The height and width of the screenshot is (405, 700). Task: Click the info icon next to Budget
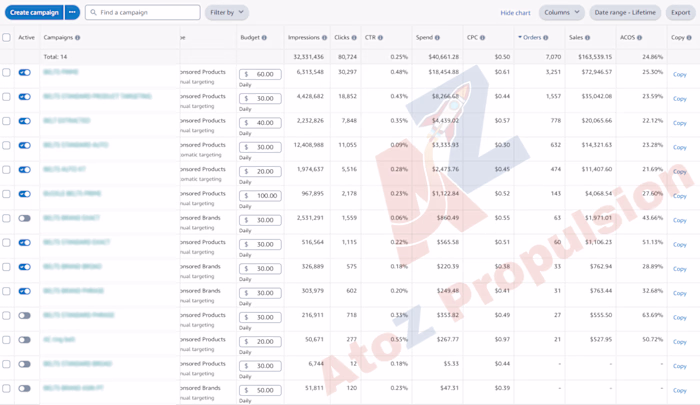tap(264, 38)
